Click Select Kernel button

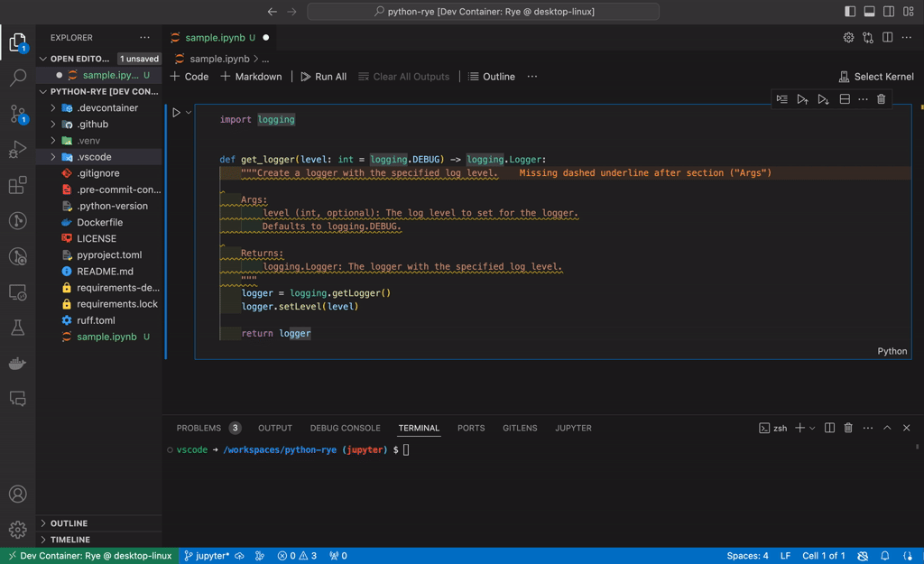tap(876, 77)
